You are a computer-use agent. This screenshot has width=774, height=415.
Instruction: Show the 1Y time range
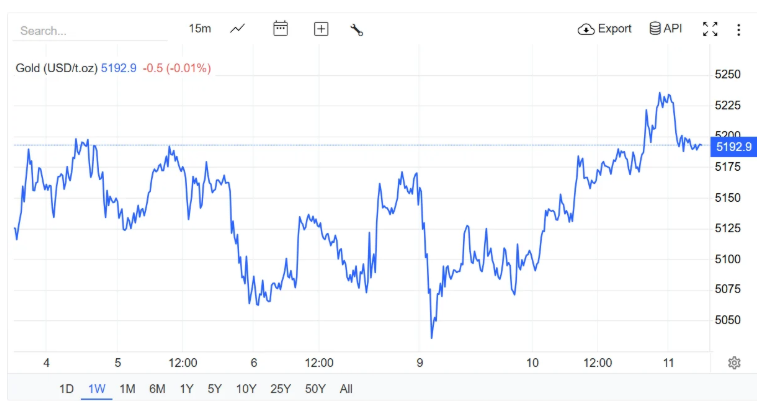(x=187, y=389)
